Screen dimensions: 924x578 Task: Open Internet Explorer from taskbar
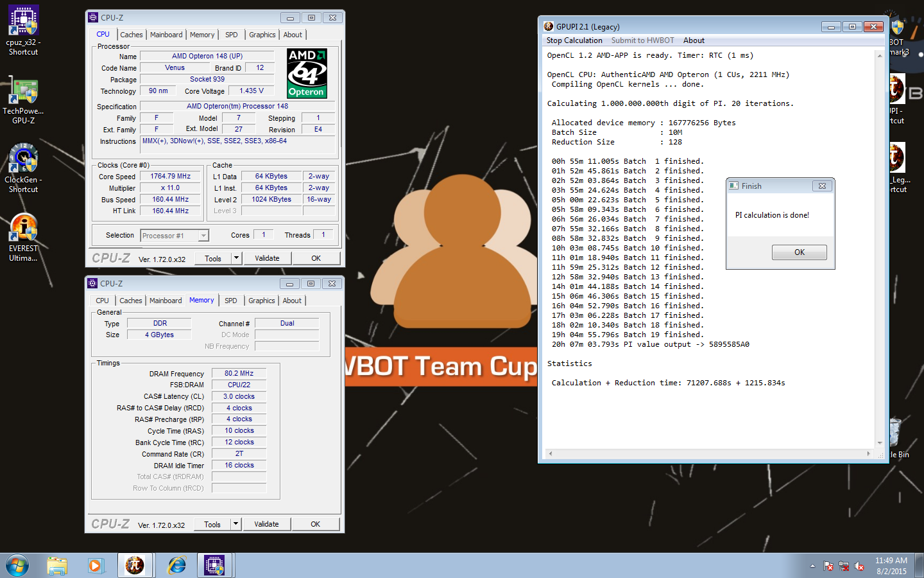[176, 565]
